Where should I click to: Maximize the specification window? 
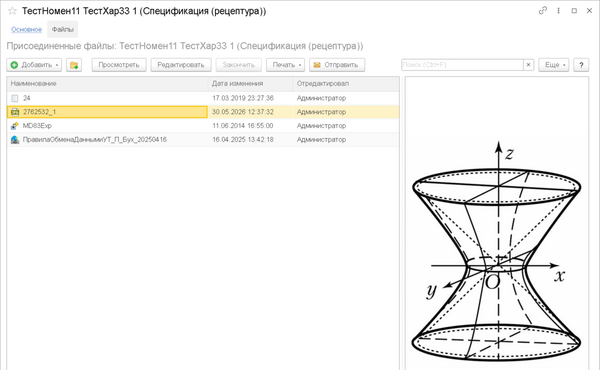[x=574, y=11]
